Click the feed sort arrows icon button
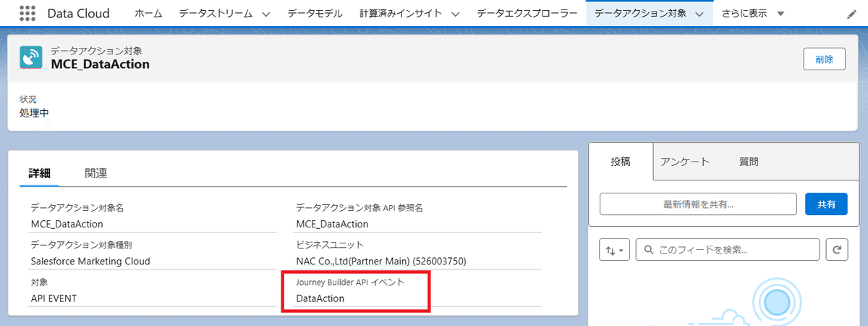Image resolution: width=868 pixels, height=326 pixels. (615, 250)
